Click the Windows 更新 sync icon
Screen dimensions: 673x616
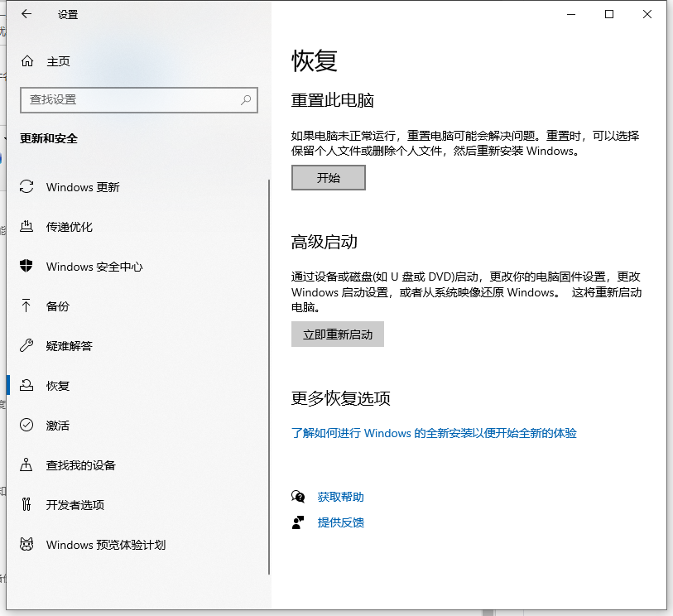27,187
